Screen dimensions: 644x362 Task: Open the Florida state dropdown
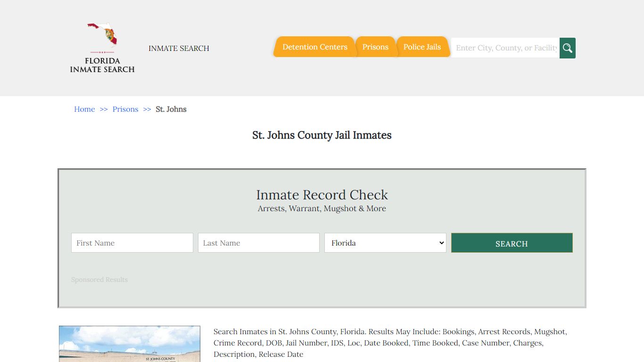tap(385, 243)
